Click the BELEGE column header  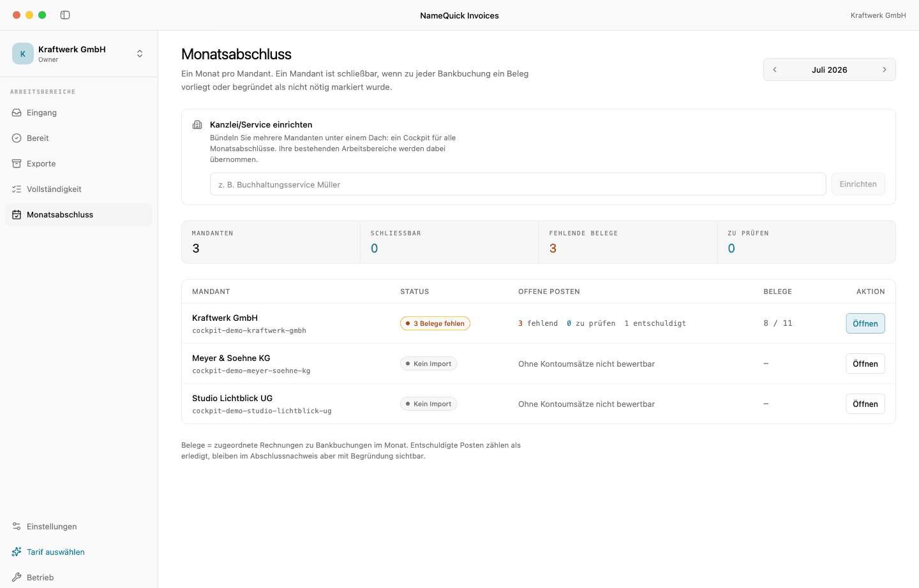click(778, 291)
